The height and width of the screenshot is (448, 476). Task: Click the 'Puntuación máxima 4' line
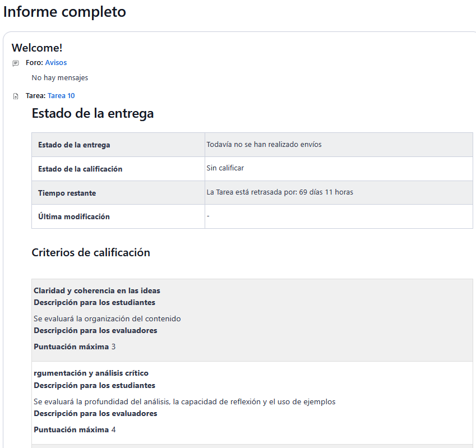click(75, 430)
